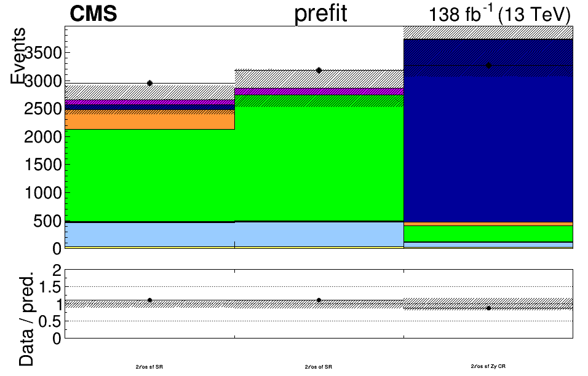Click the magenta band in the first bin

149,102
